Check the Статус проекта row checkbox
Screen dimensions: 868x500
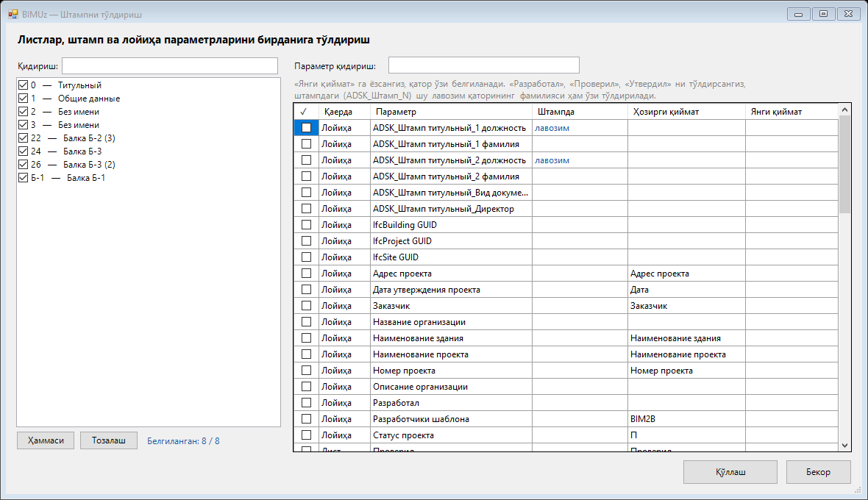[x=306, y=435]
